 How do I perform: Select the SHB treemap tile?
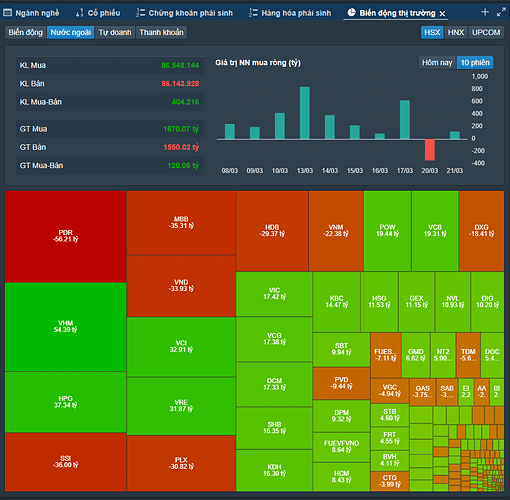pos(274,428)
